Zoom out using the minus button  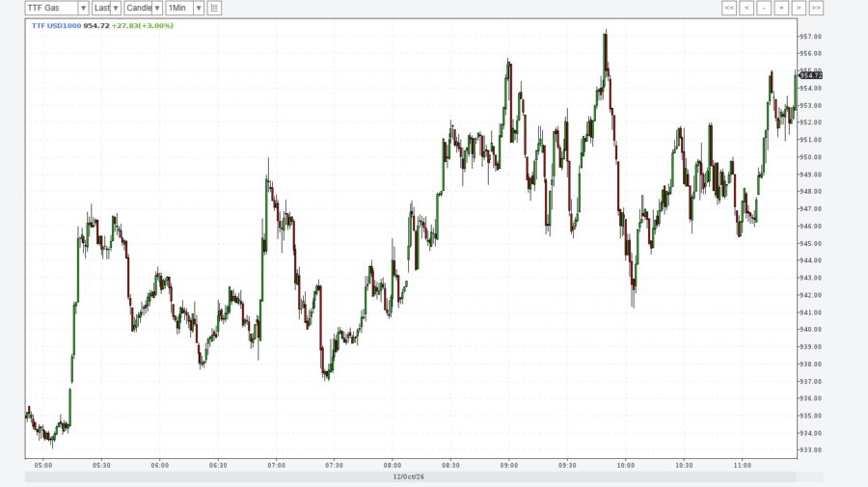pyautogui.click(x=764, y=8)
